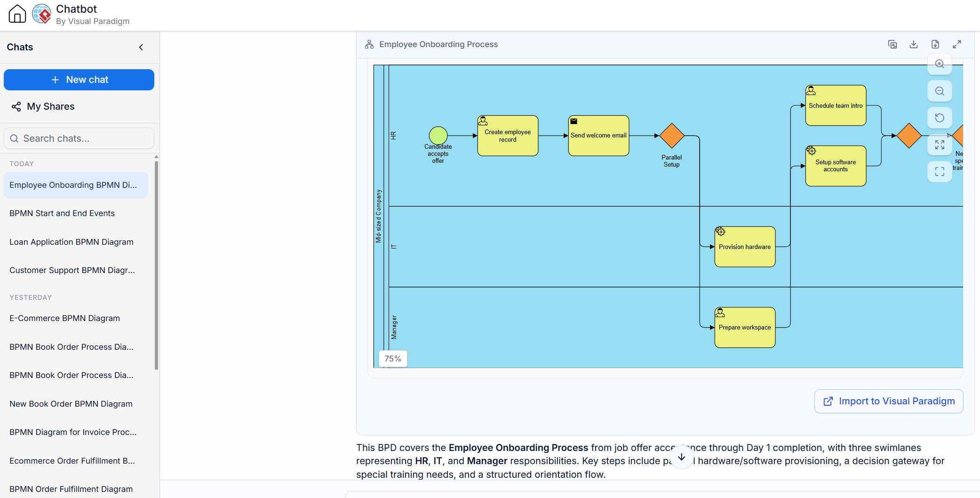
Task: Open Loan Application BPMN Diagram chat
Action: (76, 242)
